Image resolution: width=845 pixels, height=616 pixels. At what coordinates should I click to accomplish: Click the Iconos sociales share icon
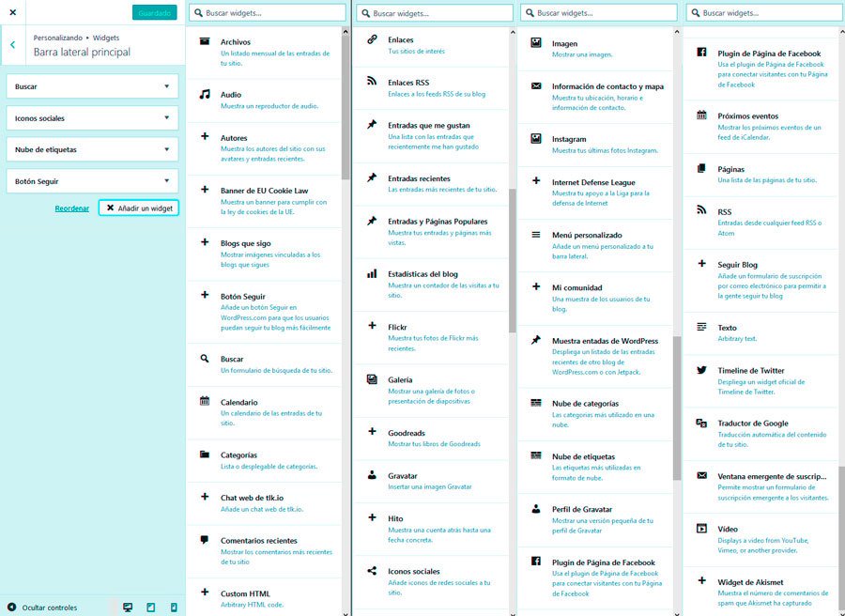click(x=372, y=570)
